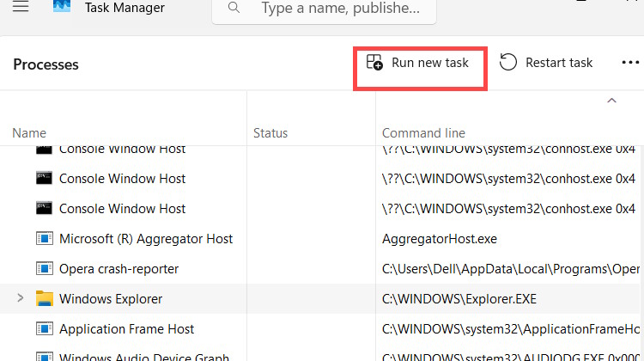This screenshot has height=361, width=644.
Task: Select Opera crash-reporter process
Action: (x=118, y=269)
